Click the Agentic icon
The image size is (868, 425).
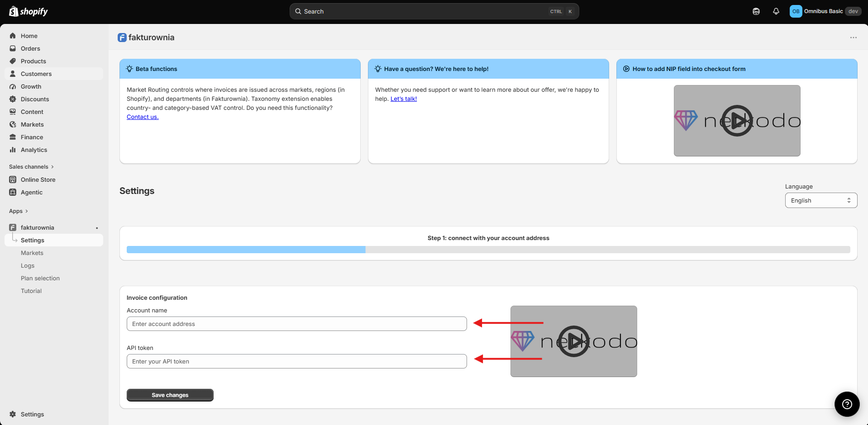[x=13, y=192]
